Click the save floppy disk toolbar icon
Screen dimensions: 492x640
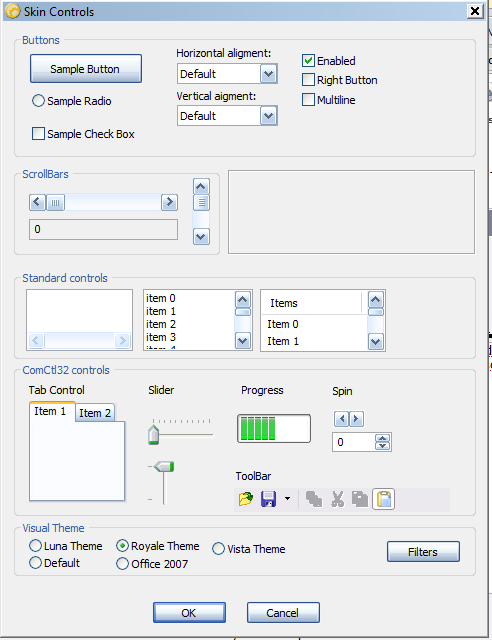tap(268, 499)
